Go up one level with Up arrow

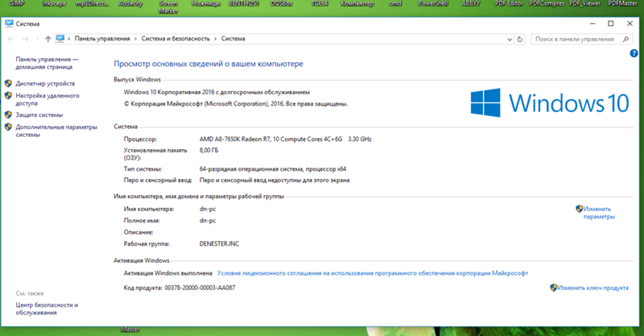click(x=47, y=39)
